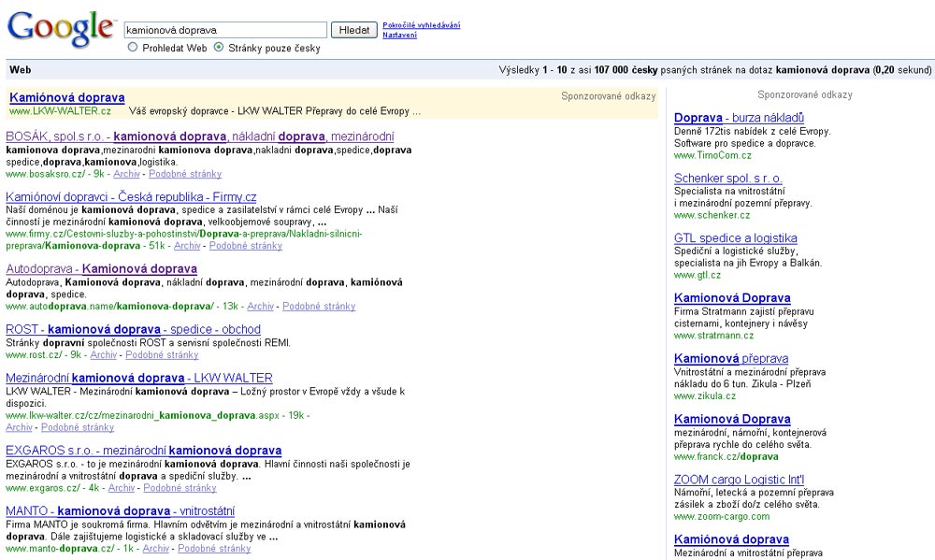Open ROST - kamionová doprava result
Viewport: 935px width, 560px height.
coord(133,329)
